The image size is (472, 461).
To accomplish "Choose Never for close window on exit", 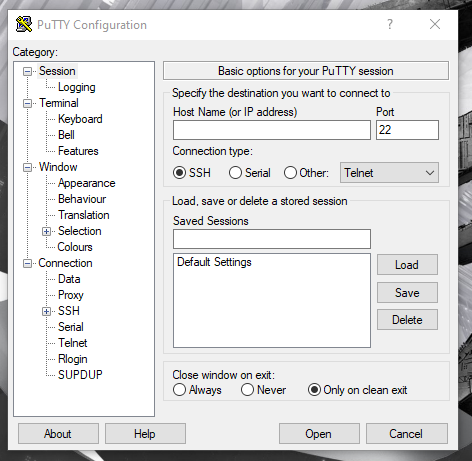I will 247,390.
